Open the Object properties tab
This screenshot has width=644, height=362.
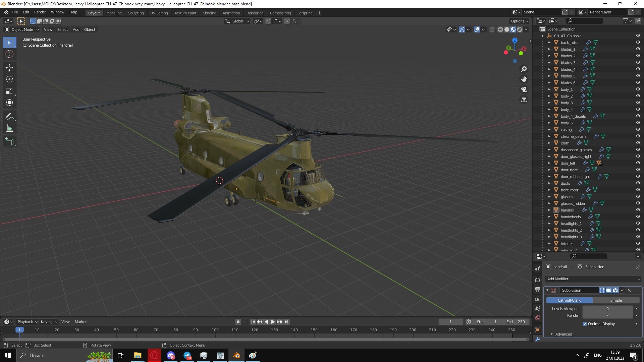538,330
